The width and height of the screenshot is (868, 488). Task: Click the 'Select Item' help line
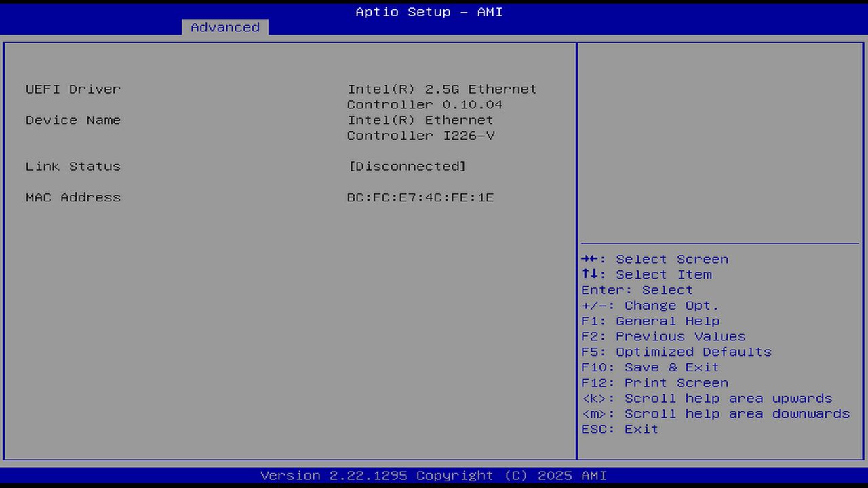tap(647, 274)
